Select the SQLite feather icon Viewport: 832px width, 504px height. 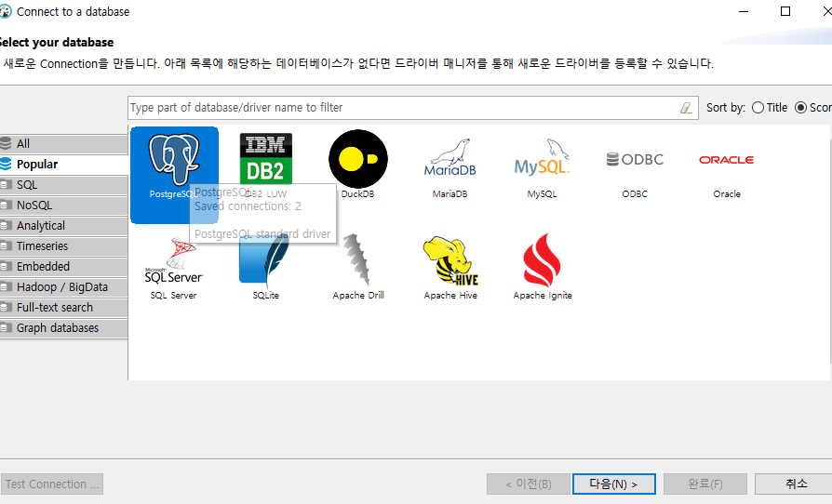click(265, 259)
